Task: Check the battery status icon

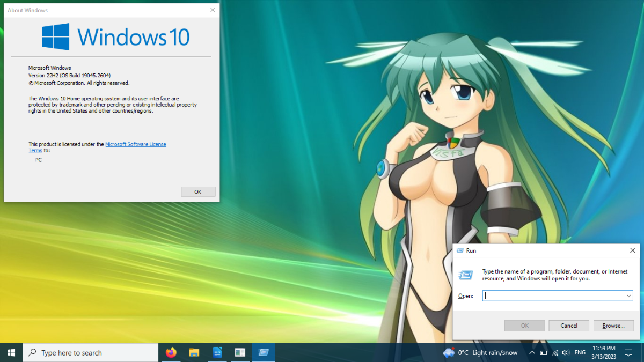Action: [x=544, y=353]
